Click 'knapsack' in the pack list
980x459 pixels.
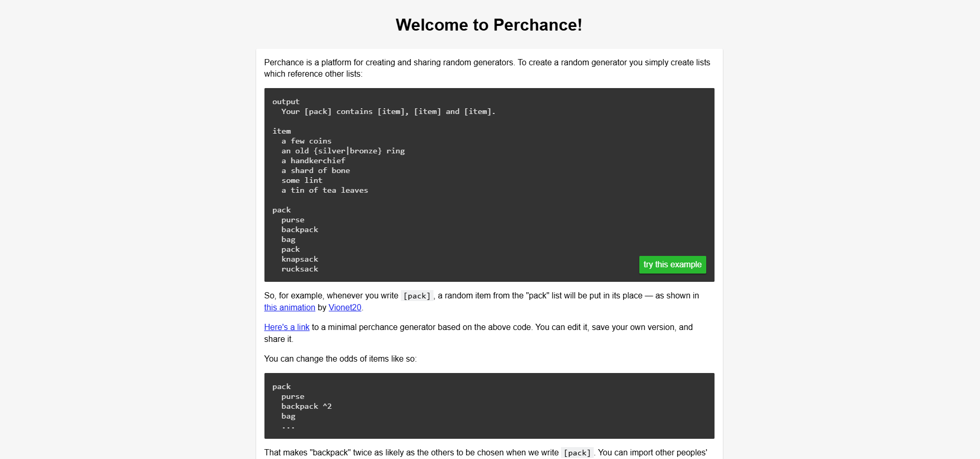pyautogui.click(x=300, y=260)
